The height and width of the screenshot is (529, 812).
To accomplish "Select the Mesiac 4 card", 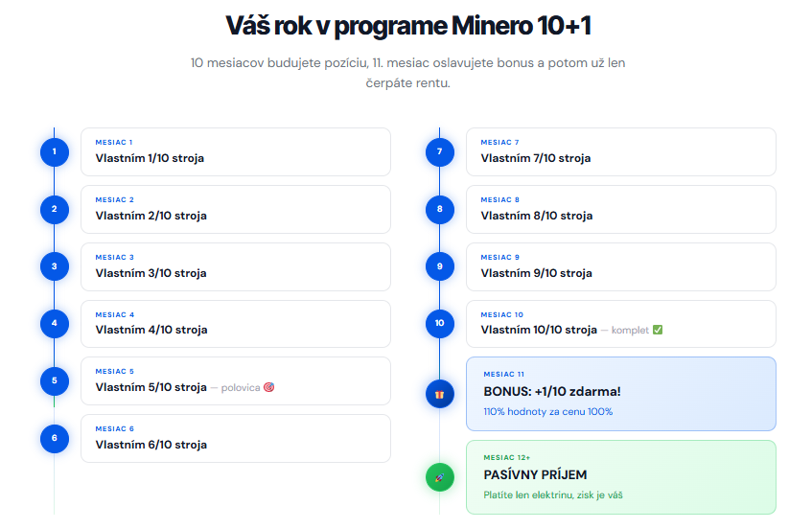I will coord(235,323).
